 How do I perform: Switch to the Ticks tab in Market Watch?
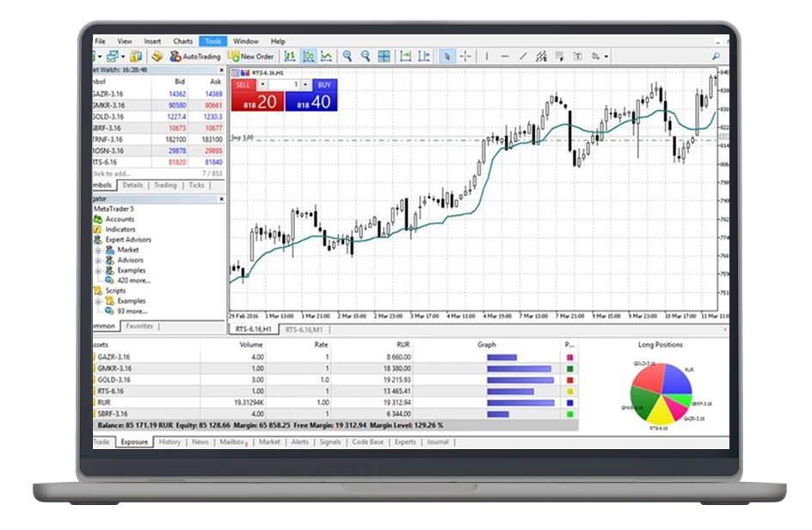196,185
